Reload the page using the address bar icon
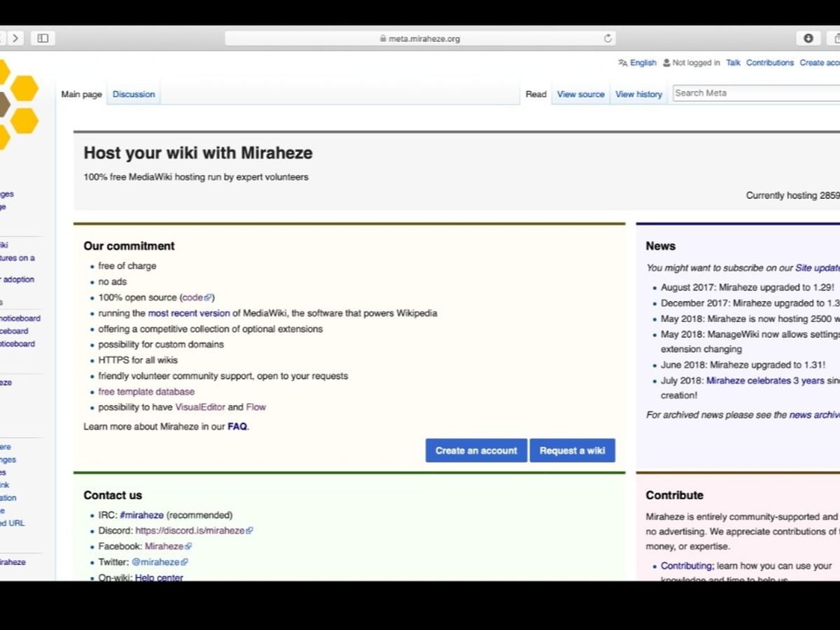This screenshot has height=630, width=840. [608, 38]
